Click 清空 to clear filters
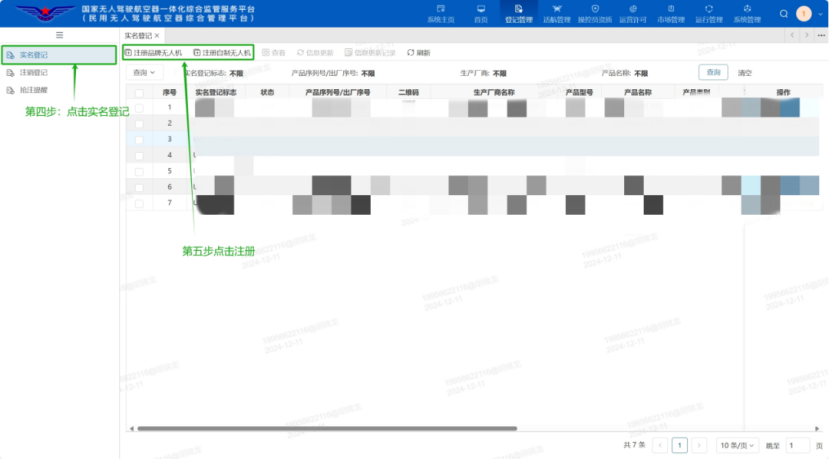 tap(744, 73)
